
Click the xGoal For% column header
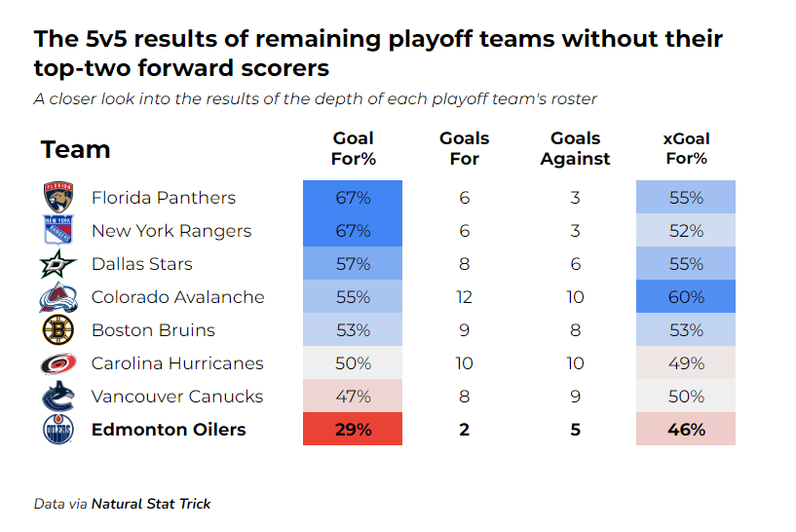(686, 148)
